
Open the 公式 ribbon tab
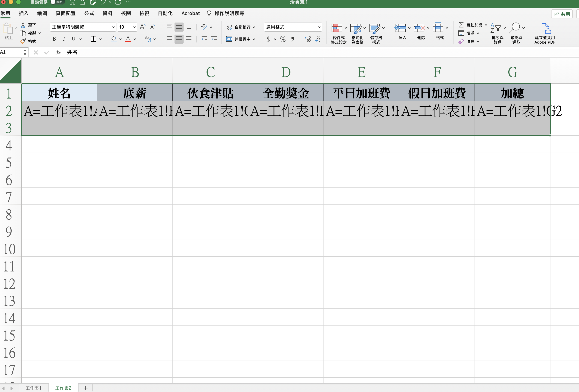(x=89, y=14)
